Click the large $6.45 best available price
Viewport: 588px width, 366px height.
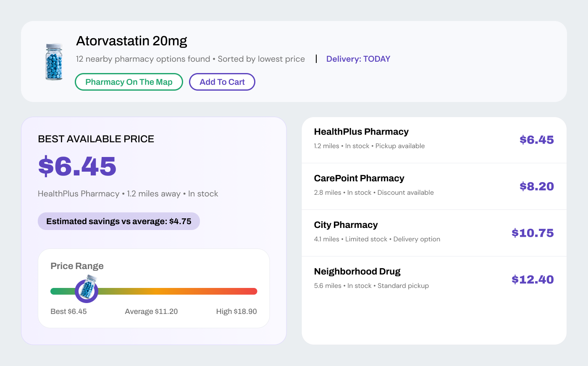pos(77,166)
